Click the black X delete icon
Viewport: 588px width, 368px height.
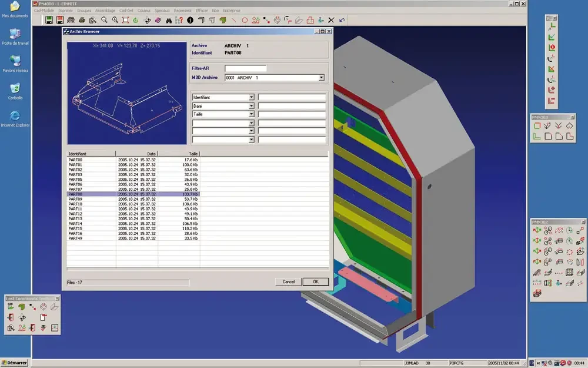pos(331,20)
